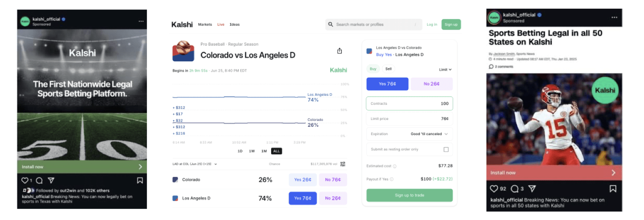
Task: Click Los Angeles D Yes 76¢ row button
Action: pyautogui.click(x=303, y=198)
